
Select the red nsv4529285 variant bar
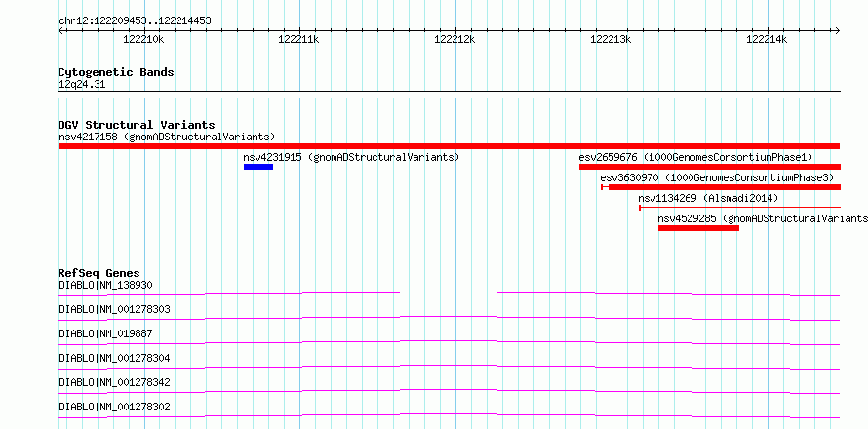(698, 228)
